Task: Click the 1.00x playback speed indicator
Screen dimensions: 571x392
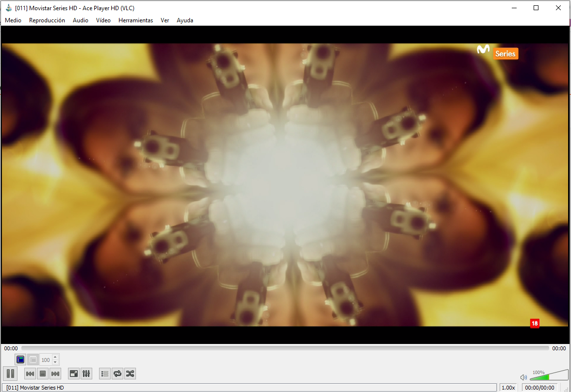Action: (508, 388)
